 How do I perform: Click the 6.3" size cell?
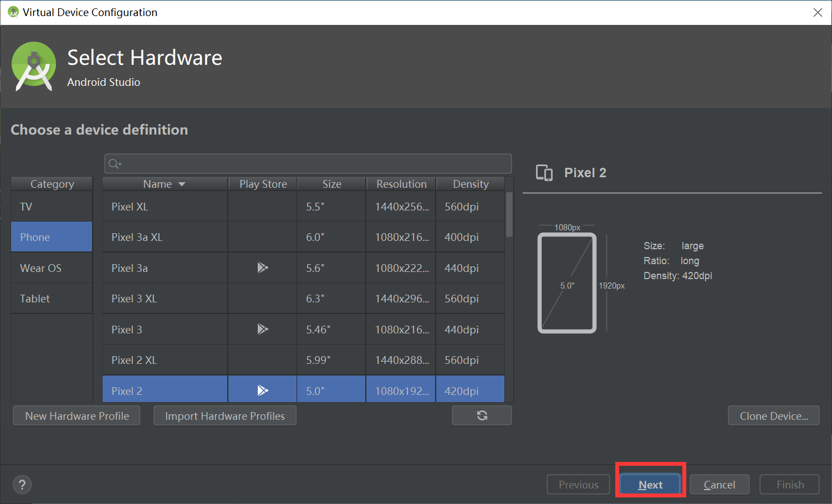coord(331,299)
